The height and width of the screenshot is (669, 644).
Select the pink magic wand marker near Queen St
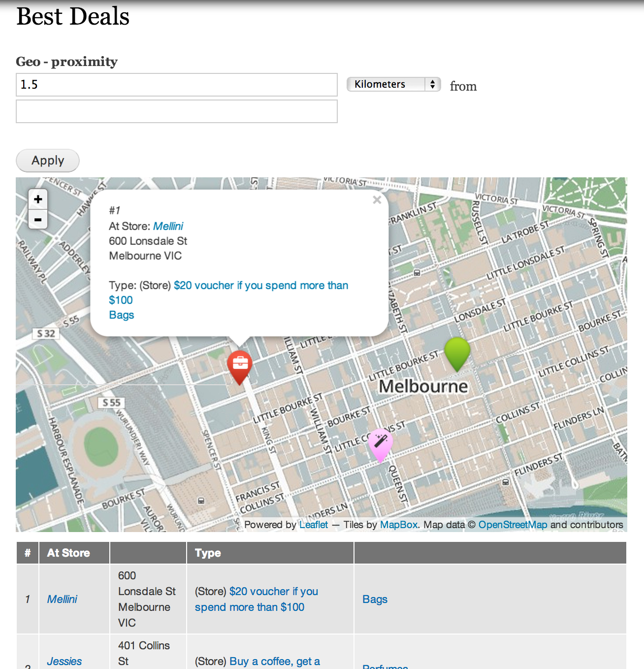pyautogui.click(x=380, y=442)
